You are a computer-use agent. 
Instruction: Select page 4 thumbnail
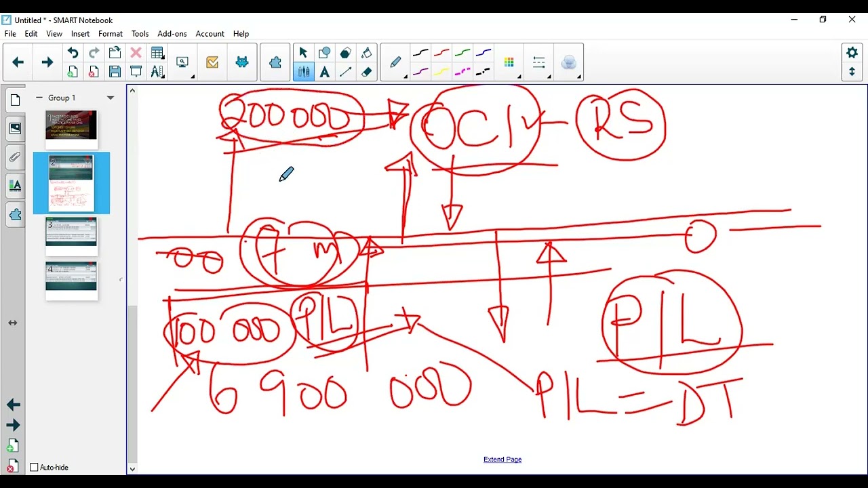pos(71,281)
